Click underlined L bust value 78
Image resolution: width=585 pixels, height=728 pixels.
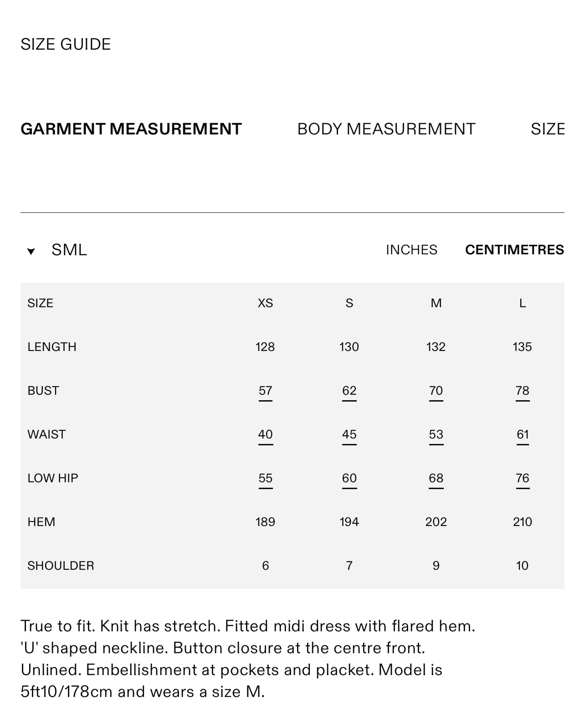522,391
